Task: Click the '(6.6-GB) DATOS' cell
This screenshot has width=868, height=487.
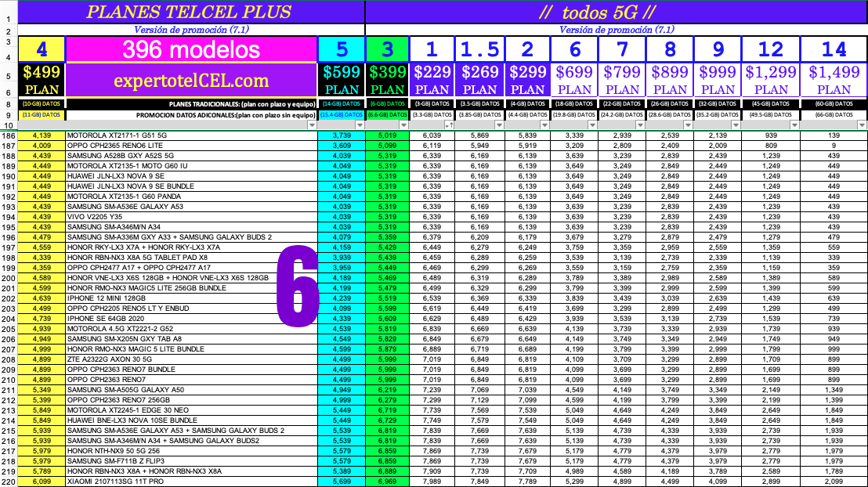Action: point(388,115)
